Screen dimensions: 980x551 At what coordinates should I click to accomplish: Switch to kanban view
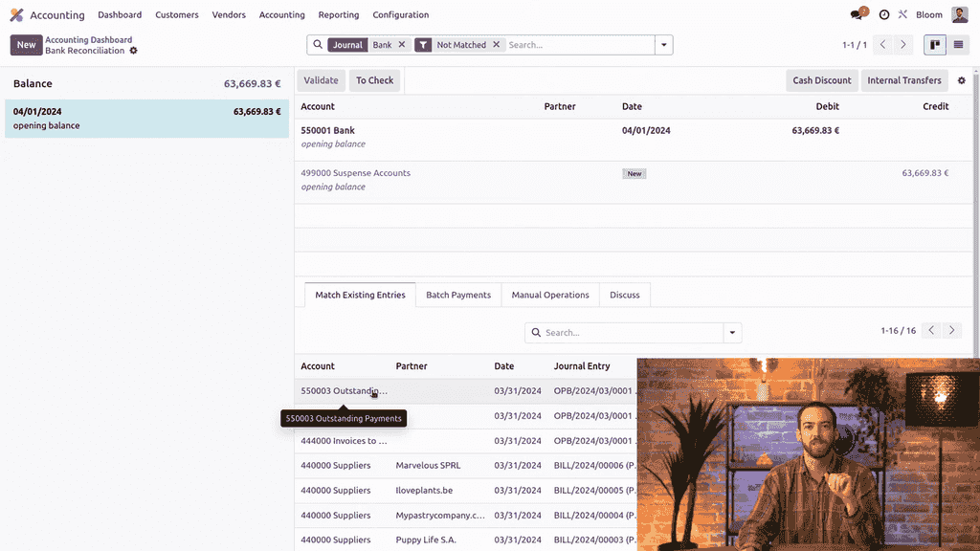click(x=934, y=45)
